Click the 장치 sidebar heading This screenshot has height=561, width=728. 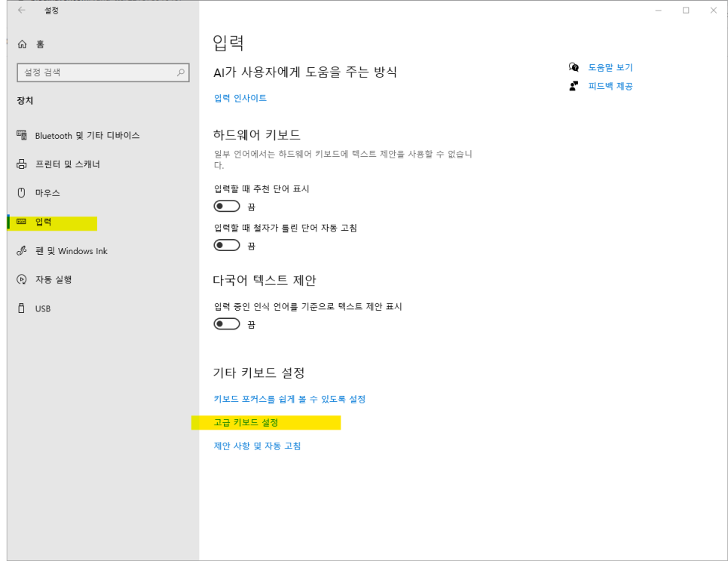25,100
